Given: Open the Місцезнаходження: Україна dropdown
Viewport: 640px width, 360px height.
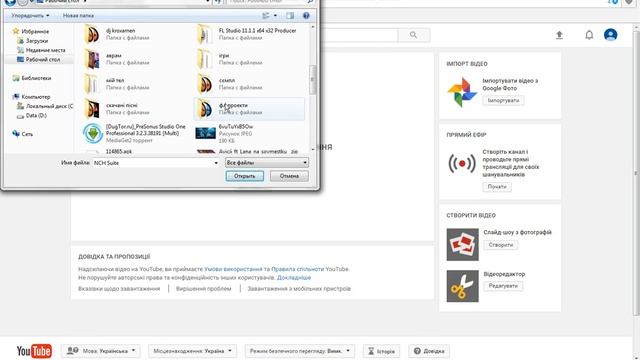Looking at the screenshot, I should (192, 351).
